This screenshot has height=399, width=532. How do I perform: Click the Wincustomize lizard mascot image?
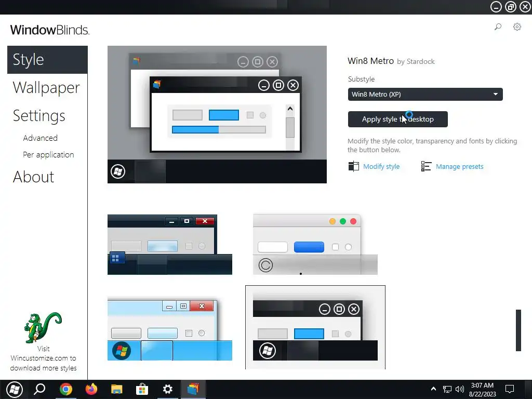click(x=43, y=327)
